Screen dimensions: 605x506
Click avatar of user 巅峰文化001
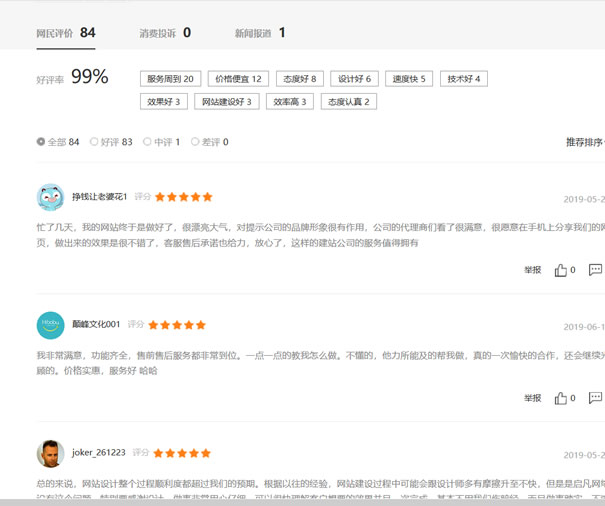(50, 325)
